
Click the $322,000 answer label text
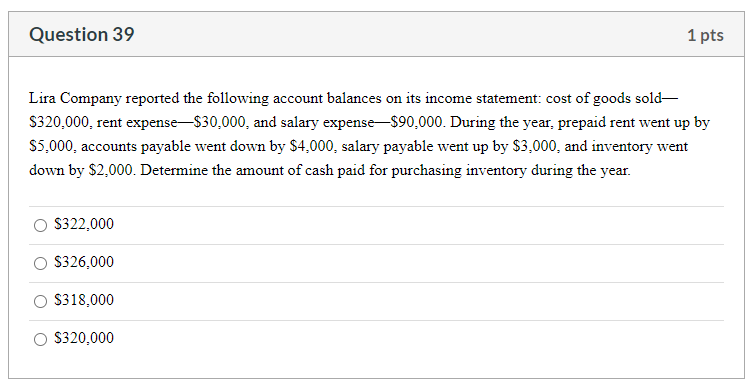coord(84,224)
